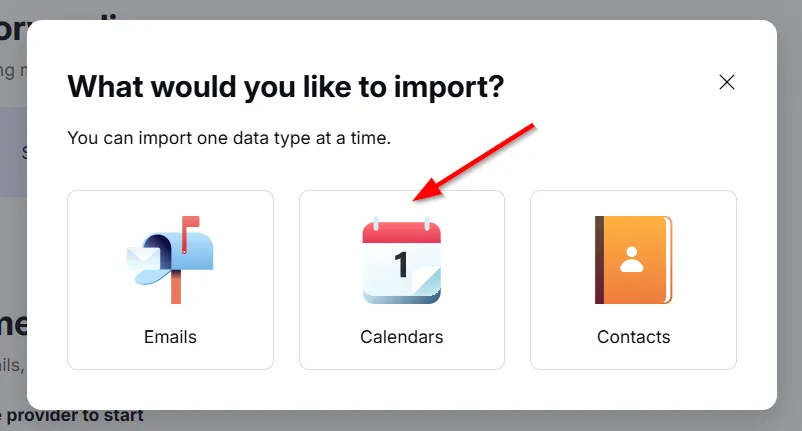Image resolution: width=802 pixels, height=431 pixels.
Task: Click the "What would you like to import?" heading
Action: [285, 86]
